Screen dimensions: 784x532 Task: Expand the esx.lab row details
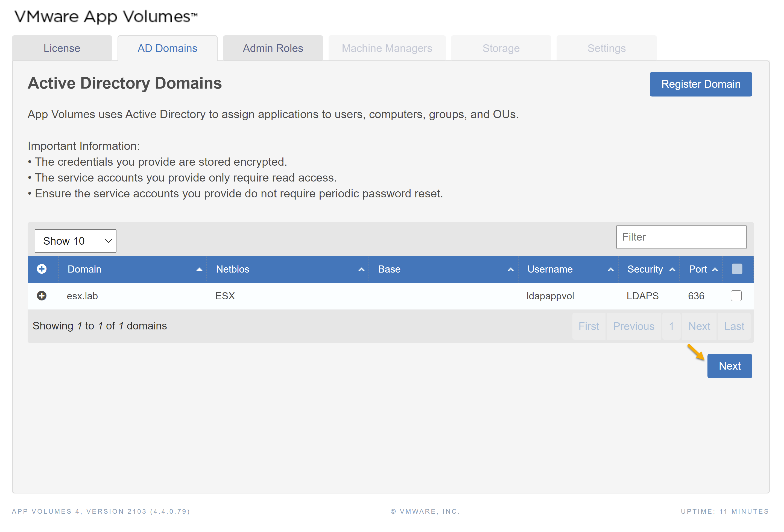tap(42, 296)
